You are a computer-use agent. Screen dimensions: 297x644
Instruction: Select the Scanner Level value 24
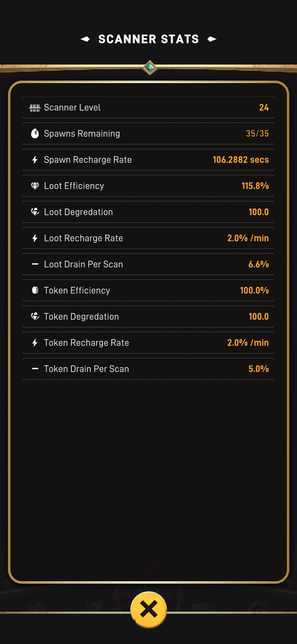[264, 107]
